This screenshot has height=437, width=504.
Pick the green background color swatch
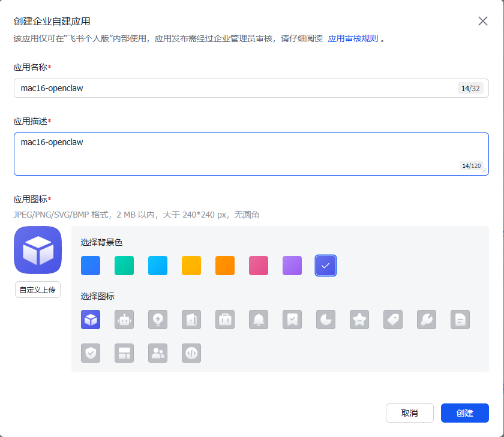click(x=124, y=265)
